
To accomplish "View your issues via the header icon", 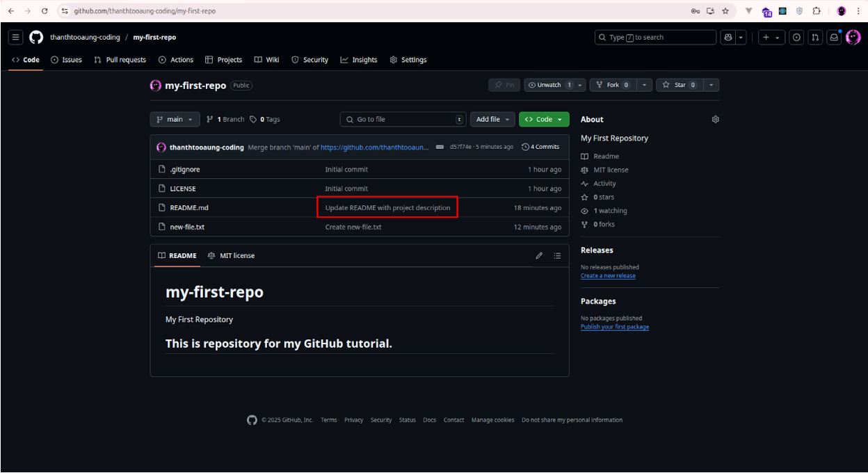I will coord(796,37).
